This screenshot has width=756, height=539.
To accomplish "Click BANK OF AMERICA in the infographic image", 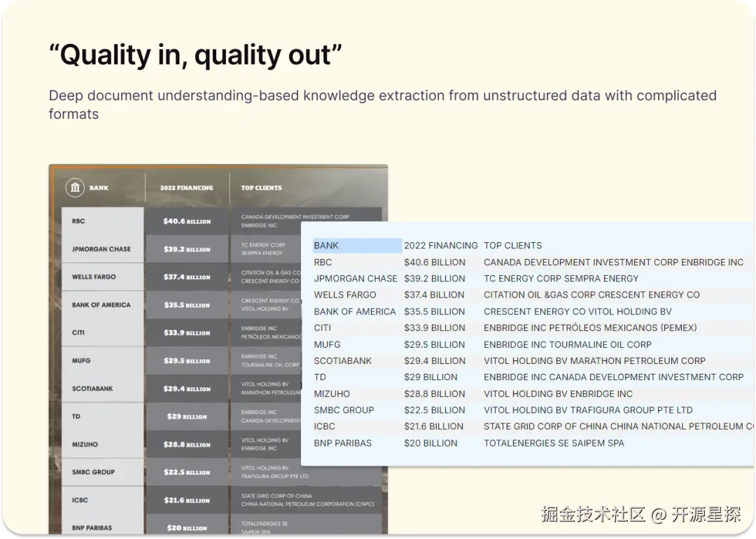I will pos(101,305).
